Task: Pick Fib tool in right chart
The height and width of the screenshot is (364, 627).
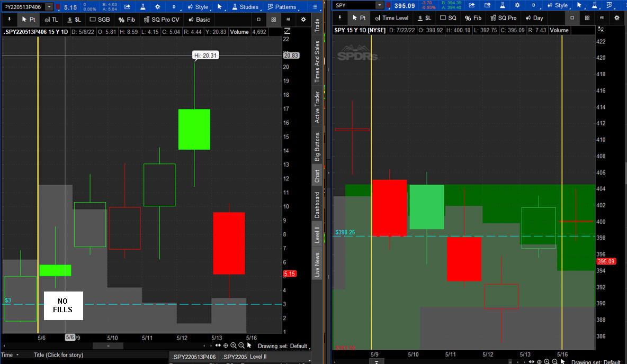Action: pyautogui.click(x=473, y=17)
